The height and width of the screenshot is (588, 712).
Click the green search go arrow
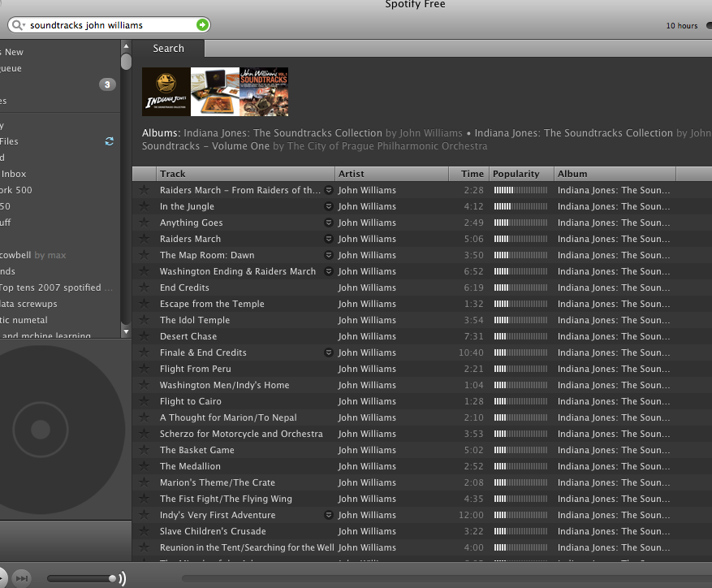(x=202, y=25)
